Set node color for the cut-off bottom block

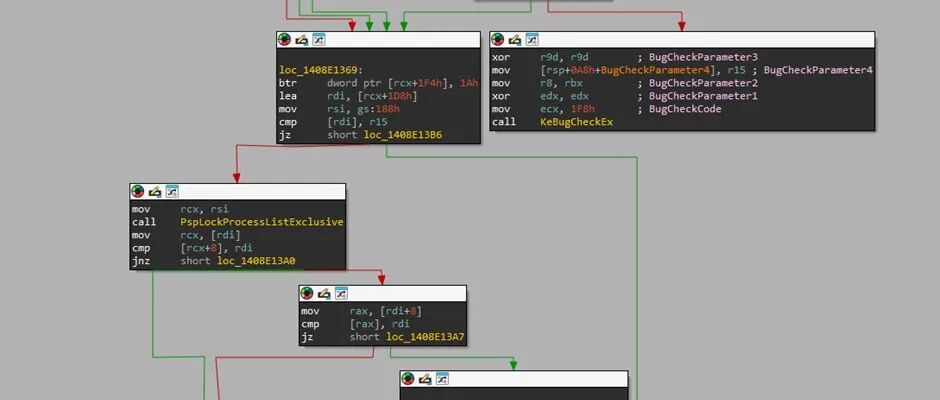pyautogui.click(x=408, y=379)
